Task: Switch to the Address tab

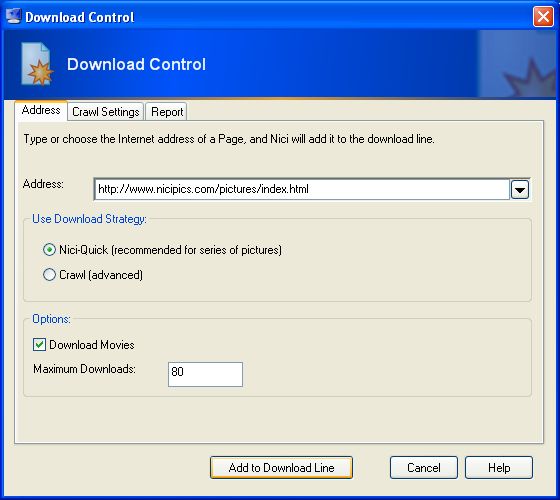Action: point(41,110)
